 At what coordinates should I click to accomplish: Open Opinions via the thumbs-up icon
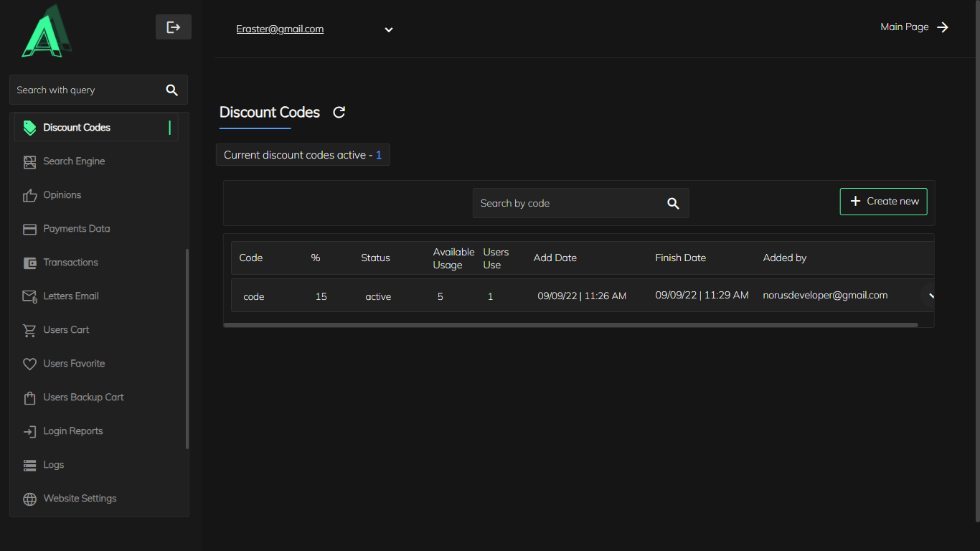(29, 195)
